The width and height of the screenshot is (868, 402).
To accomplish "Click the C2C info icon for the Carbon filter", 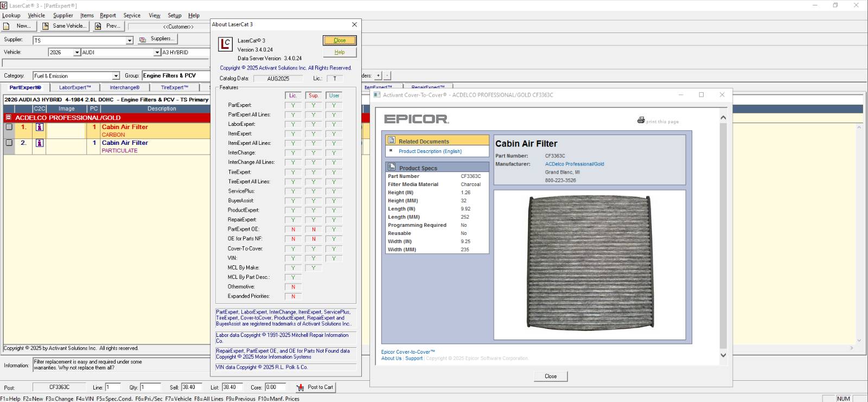I will (x=39, y=127).
